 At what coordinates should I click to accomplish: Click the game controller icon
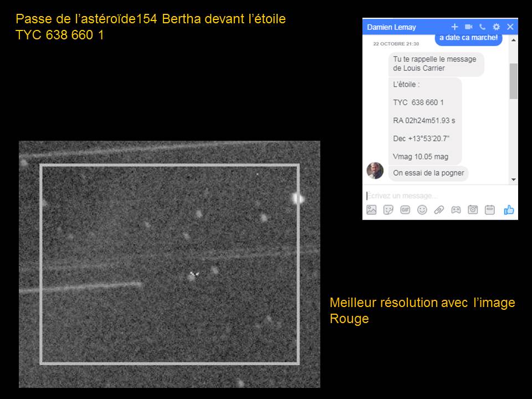(x=456, y=209)
